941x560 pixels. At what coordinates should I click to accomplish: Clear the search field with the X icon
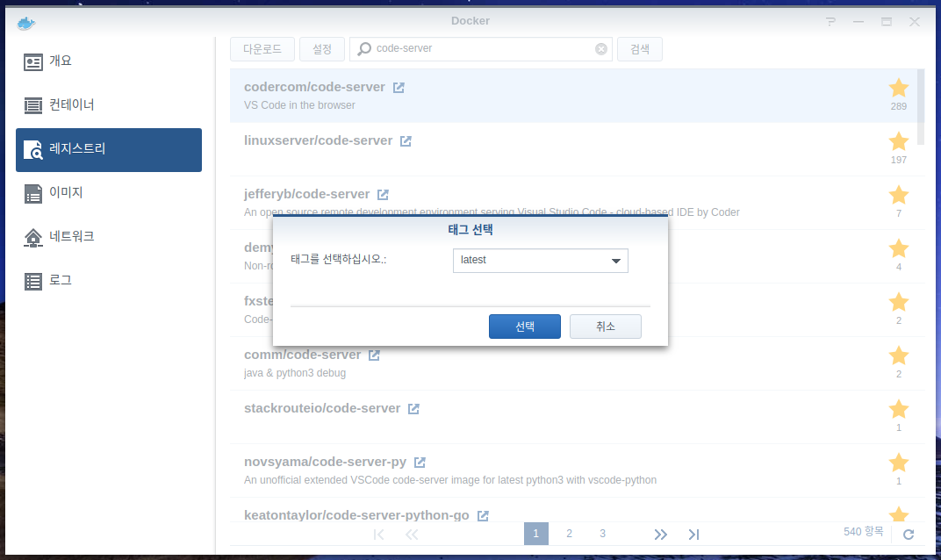pyautogui.click(x=600, y=49)
